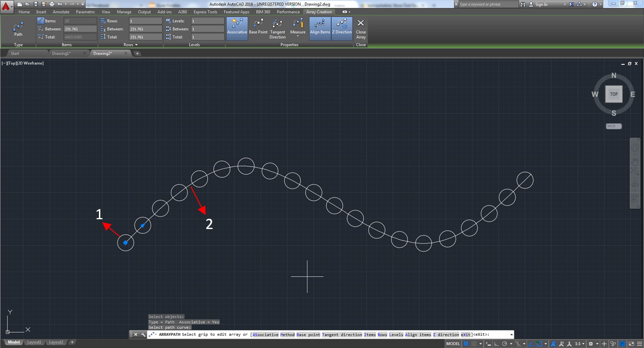Image resolution: width=644 pixels, height=348 pixels.
Task: Click the square blue grip on first circle
Action: coord(126,243)
